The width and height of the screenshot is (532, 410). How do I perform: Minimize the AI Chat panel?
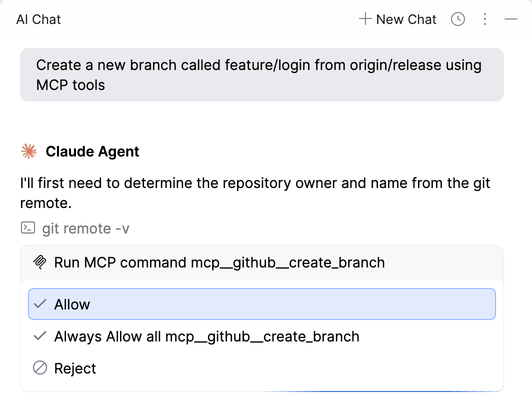pos(510,19)
